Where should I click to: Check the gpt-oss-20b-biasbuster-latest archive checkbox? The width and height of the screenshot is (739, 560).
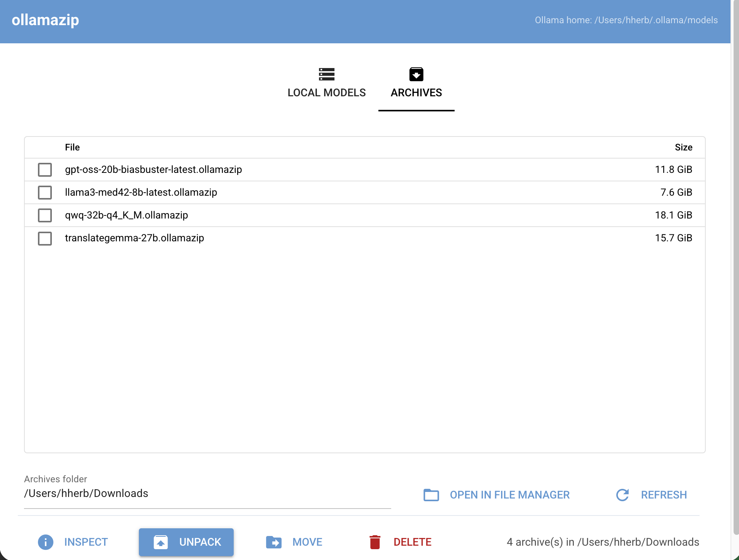[x=45, y=170]
